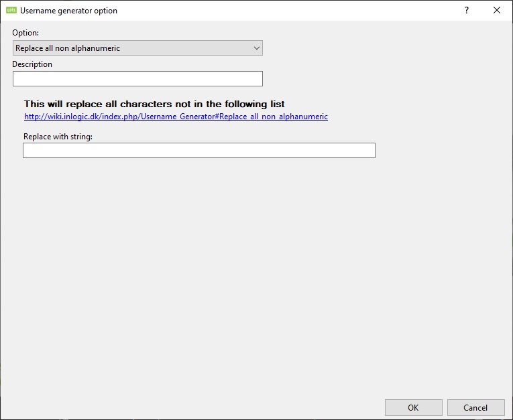Confirm with the OK button
This screenshot has height=420, width=513.
coord(413,407)
